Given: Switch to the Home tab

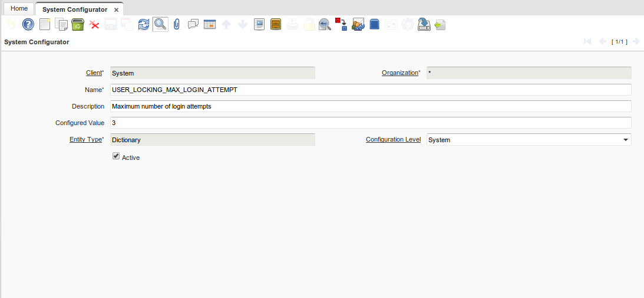Looking at the screenshot, I should (19, 9).
